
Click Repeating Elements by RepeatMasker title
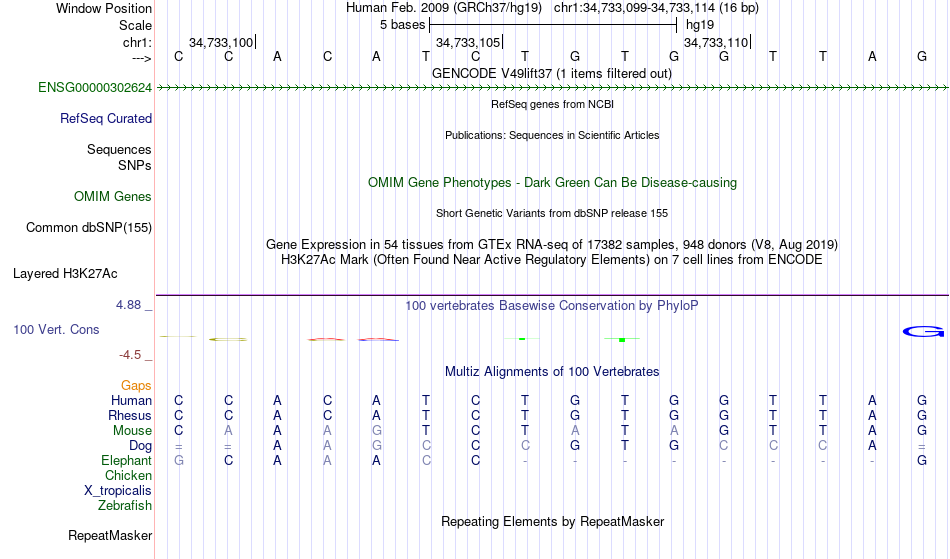pyautogui.click(x=552, y=522)
